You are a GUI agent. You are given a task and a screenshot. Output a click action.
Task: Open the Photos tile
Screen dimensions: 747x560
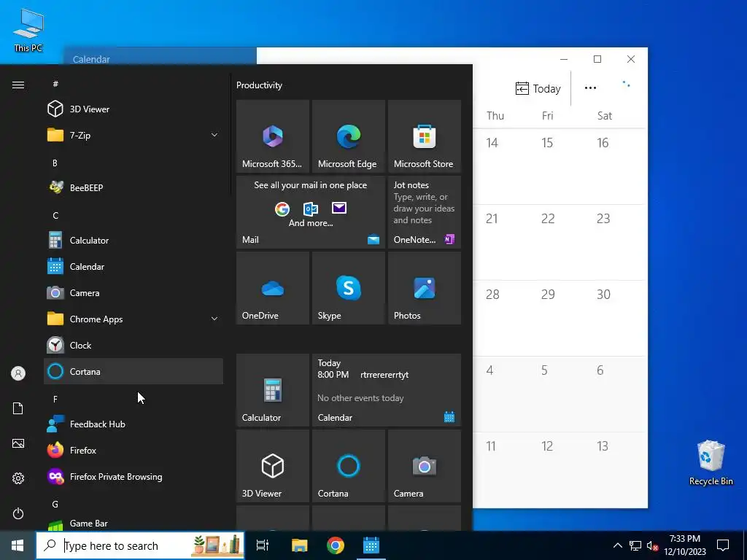point(425,288)
